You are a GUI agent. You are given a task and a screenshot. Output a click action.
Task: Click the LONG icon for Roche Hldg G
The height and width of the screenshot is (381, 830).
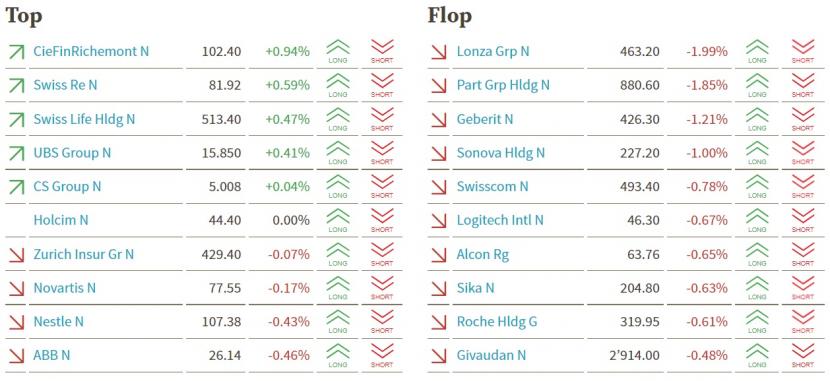coord(757,321)
